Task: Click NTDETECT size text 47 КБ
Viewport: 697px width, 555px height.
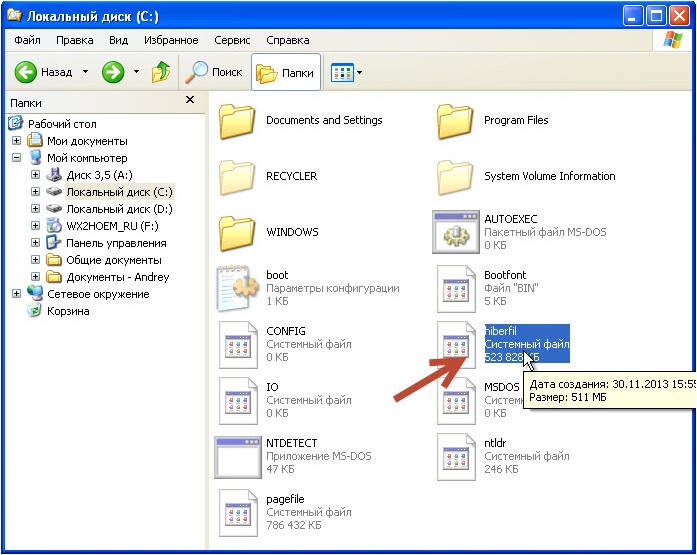Action: pyautogui.click(x=280, y=469)
